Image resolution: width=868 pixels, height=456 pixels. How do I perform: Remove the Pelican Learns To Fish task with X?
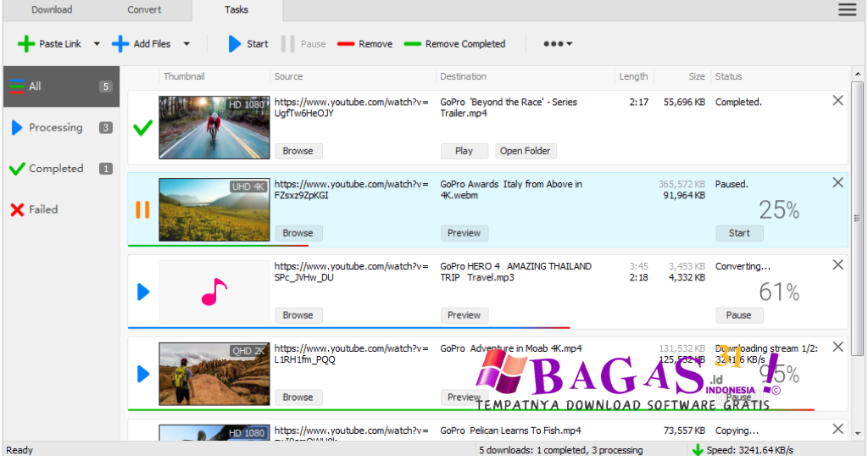point(838,428)
